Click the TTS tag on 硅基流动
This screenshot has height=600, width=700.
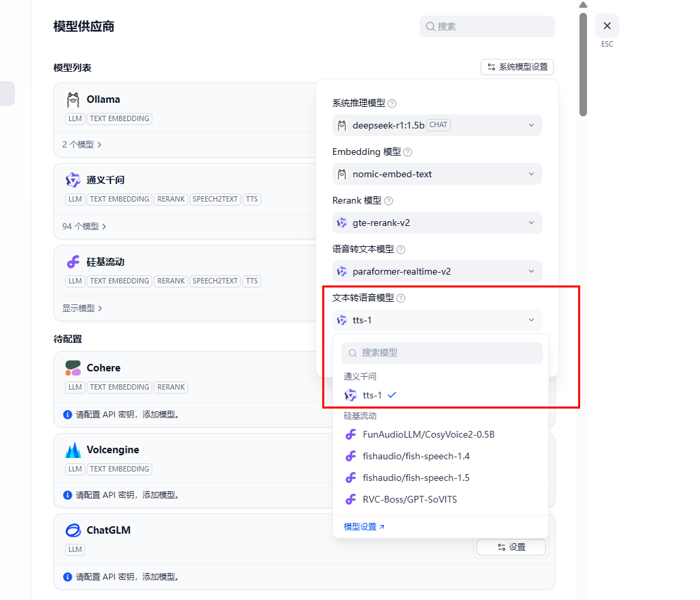252,281
